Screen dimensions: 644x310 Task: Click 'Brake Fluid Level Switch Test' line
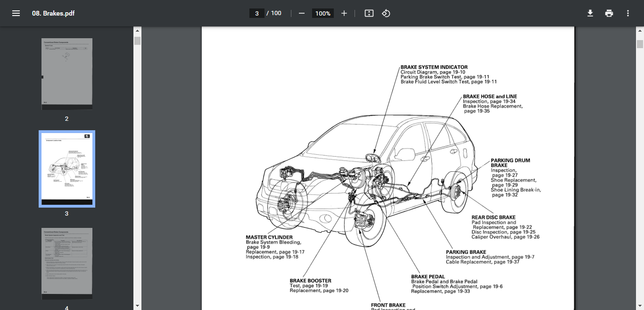[449, 82]
